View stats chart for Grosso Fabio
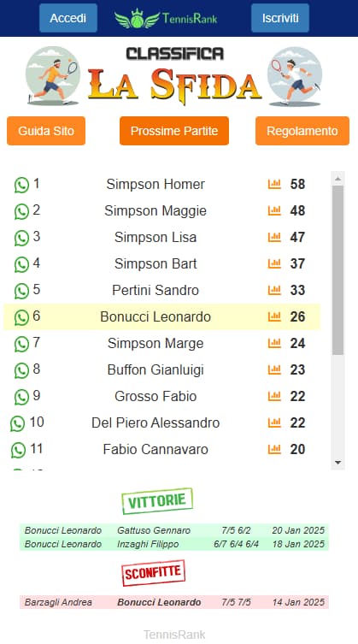 (x=274, y=396)
